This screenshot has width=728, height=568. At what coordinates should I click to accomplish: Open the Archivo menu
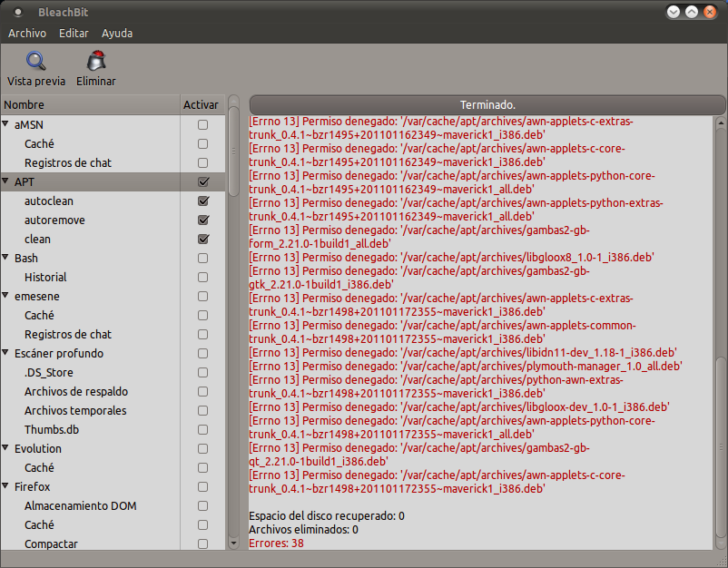(27, 34)
